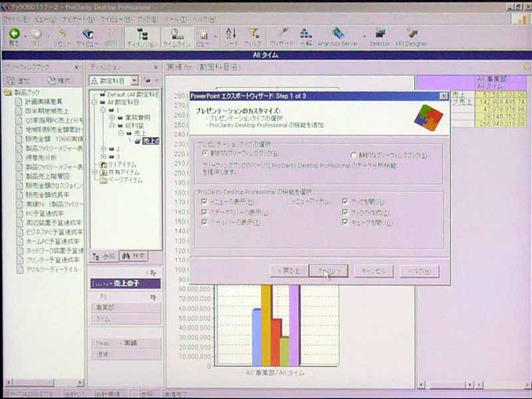Open the Timeline (タイムライン) tool icon
The height and width of the screenshot is (399, 532).
[176, 34]
